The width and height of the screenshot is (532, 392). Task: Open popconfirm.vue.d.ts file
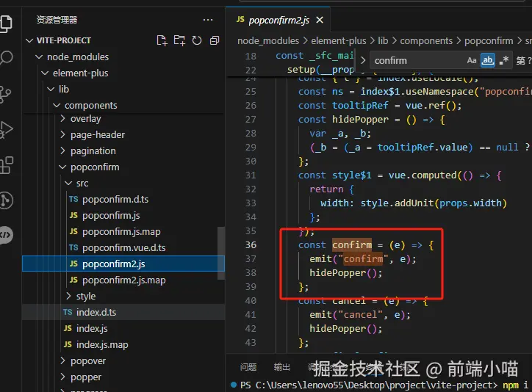(123, 247)
